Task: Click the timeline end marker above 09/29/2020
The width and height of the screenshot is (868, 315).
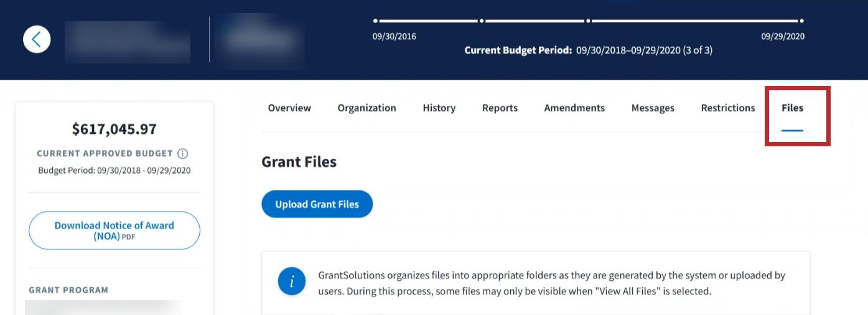Action: [x=801, y=21]
